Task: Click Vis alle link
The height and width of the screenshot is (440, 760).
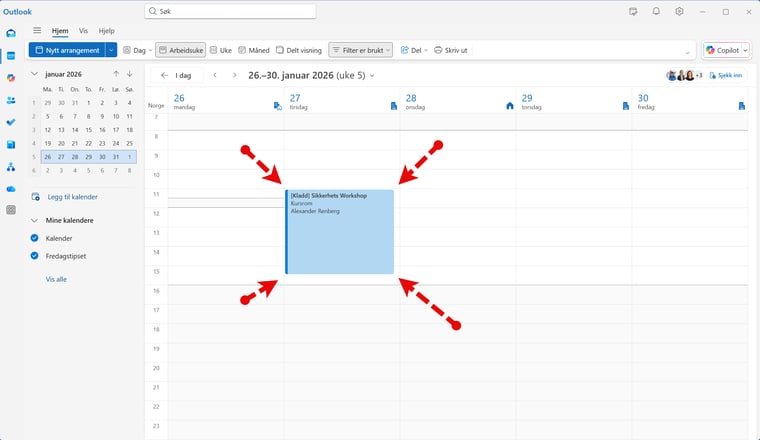Action: tap(56, 279)
